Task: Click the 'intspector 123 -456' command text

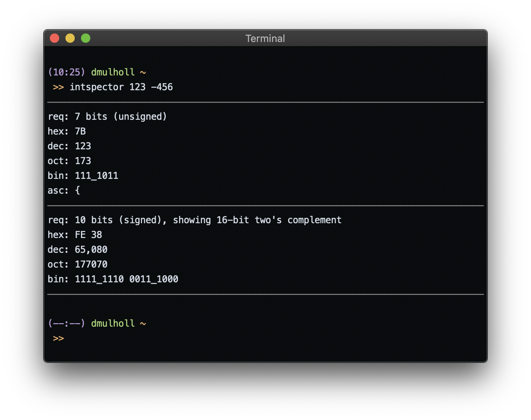Action: click(121, 87)
